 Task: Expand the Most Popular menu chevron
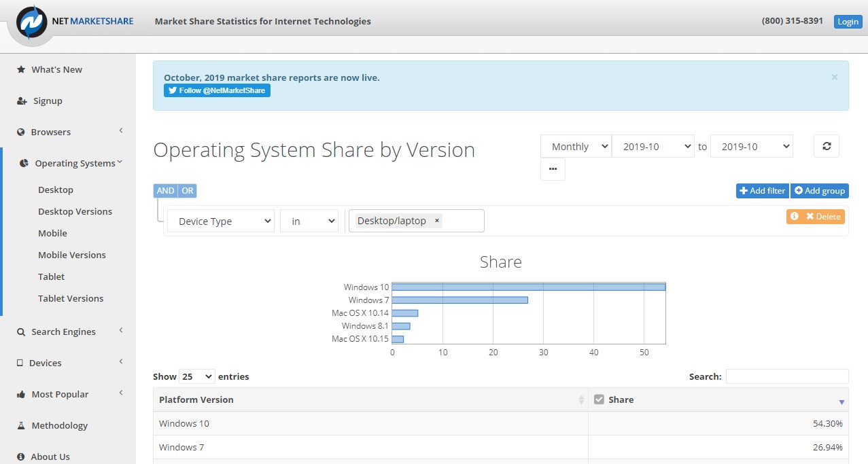[121, 393]
